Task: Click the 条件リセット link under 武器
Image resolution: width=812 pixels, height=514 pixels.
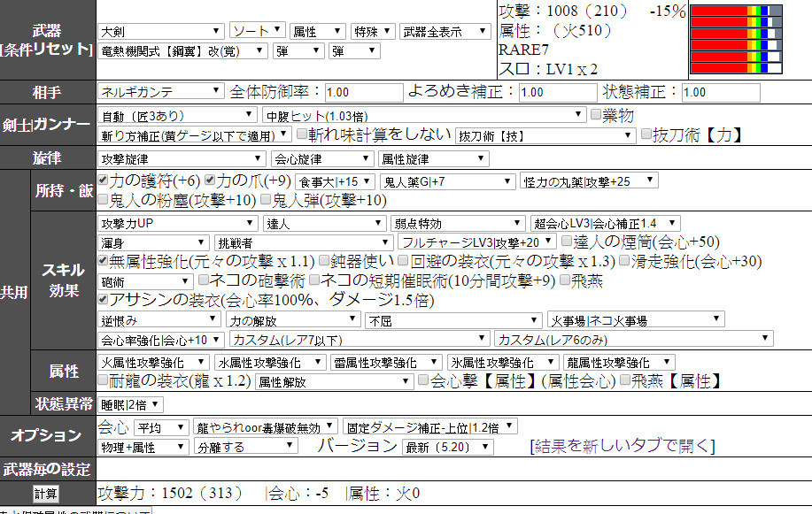Action: click(47, 50)
